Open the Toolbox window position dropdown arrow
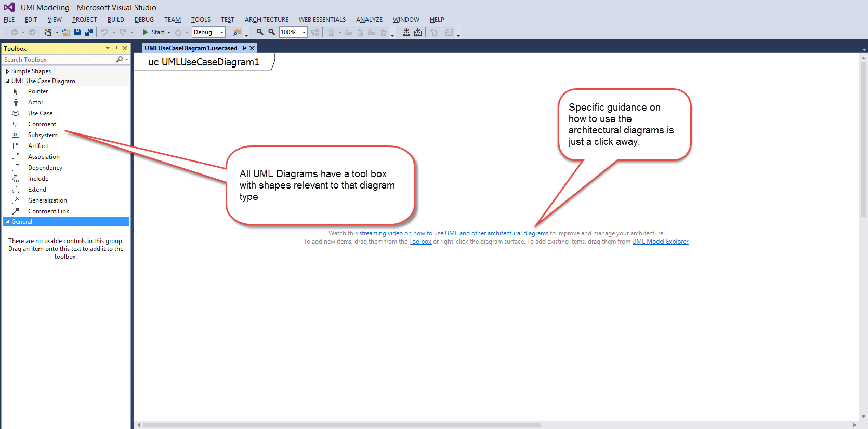Screen dimensions: 868x429 tap(108, 48)
